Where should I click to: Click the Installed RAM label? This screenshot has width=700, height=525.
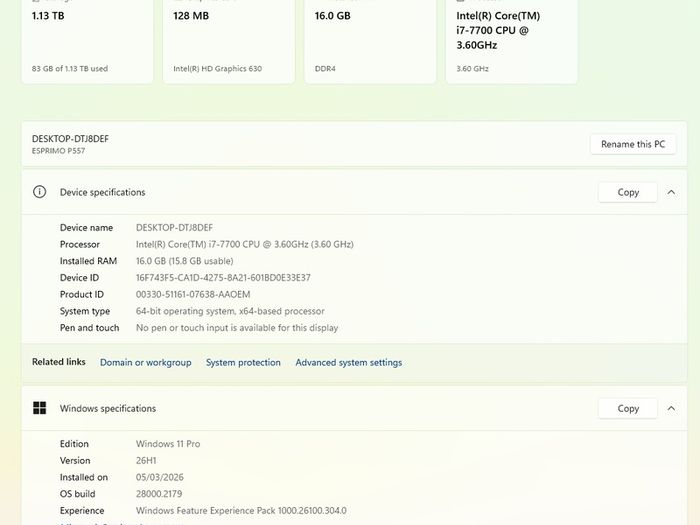tap(88, 261)
